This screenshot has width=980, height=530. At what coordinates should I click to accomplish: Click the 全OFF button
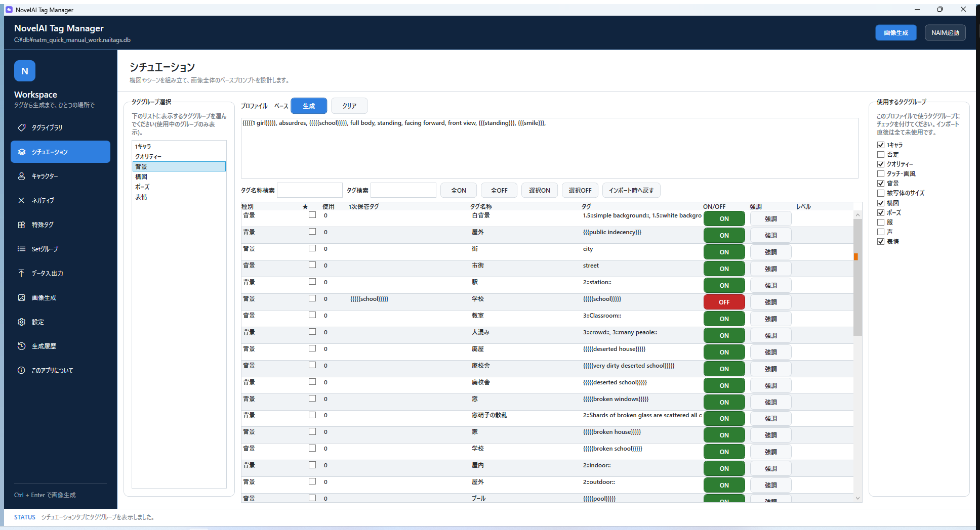click(499, 190)
